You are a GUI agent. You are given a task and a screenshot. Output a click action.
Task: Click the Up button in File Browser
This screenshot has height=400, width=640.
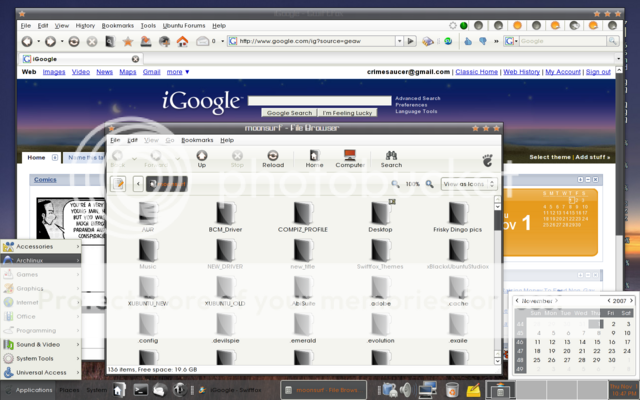tap(202, 159)
